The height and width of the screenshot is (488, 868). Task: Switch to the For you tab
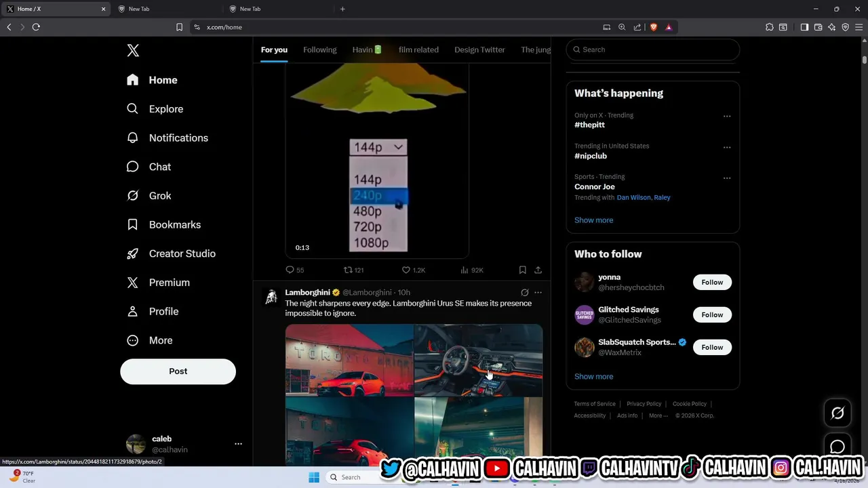coord(274,49)
